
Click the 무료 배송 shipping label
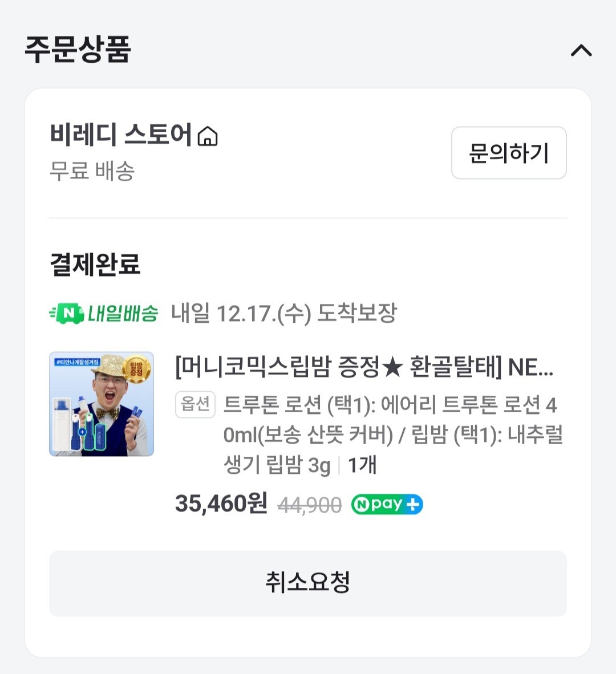92,170
